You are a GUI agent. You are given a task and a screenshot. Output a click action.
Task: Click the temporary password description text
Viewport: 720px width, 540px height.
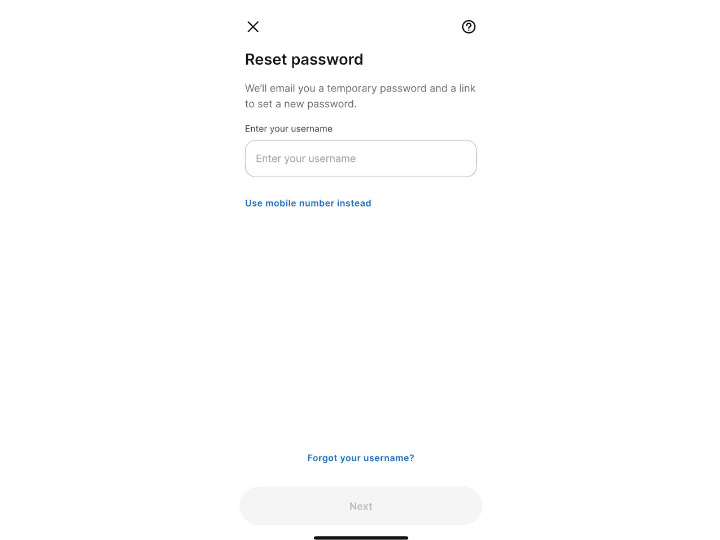(x=360, y=96)
